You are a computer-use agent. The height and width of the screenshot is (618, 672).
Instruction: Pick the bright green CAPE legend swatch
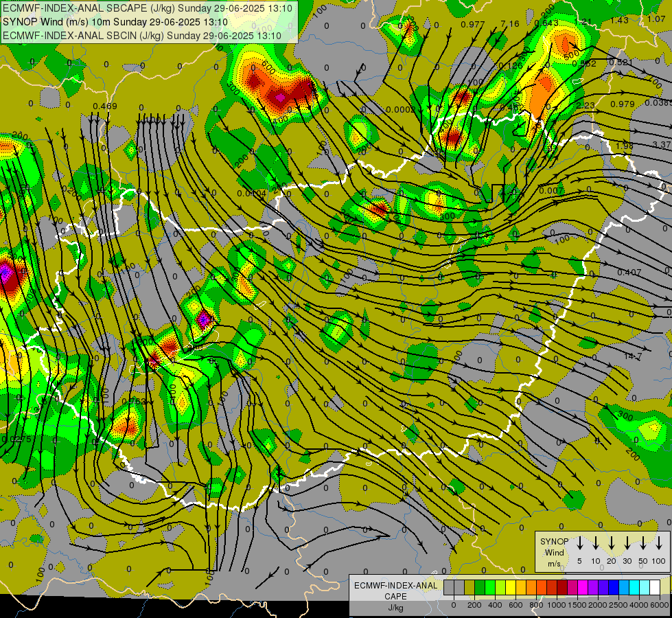click(490, 587)
